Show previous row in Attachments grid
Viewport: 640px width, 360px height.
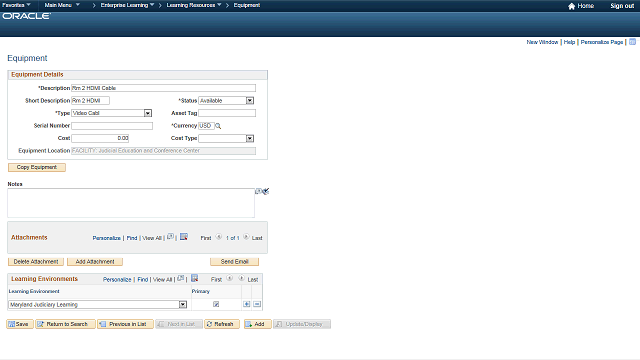pos(219,237)
